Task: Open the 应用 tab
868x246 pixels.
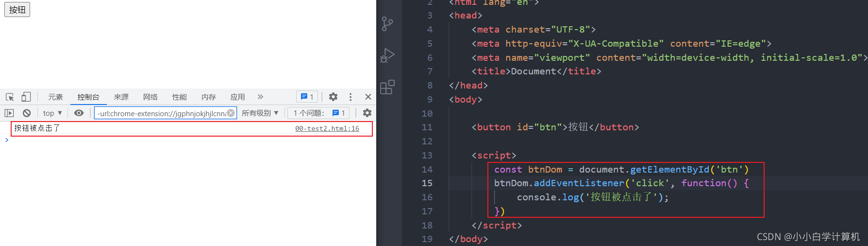Action: (238, 97)
